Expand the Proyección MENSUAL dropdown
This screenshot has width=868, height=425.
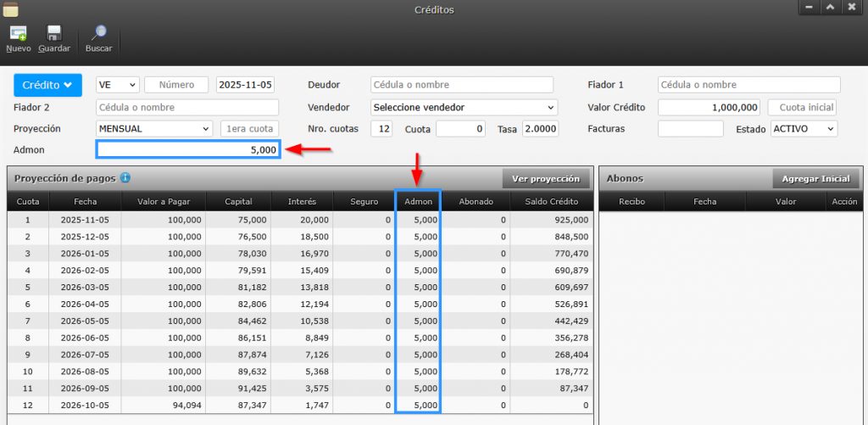[154, 129]
